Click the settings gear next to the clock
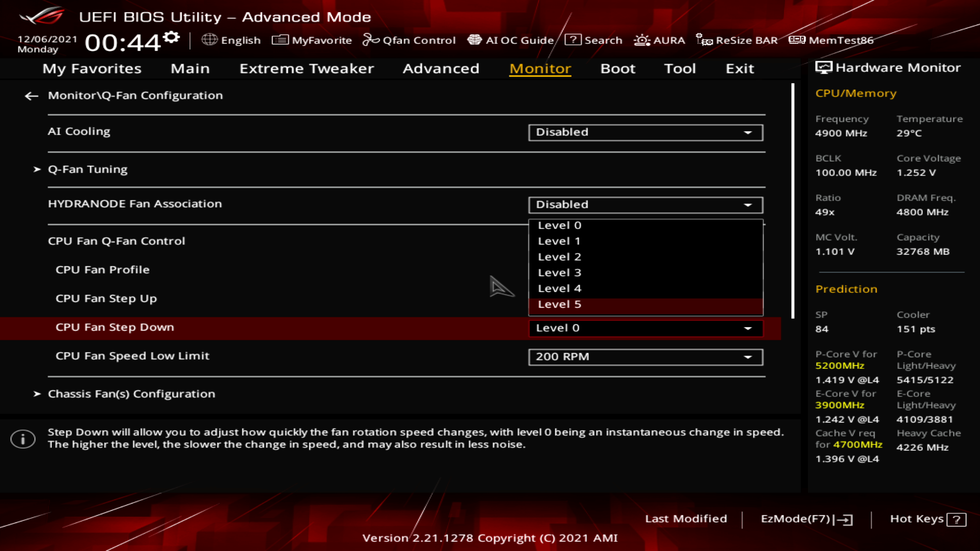Screen dimensions: 980x551 (x=172, y=37)
